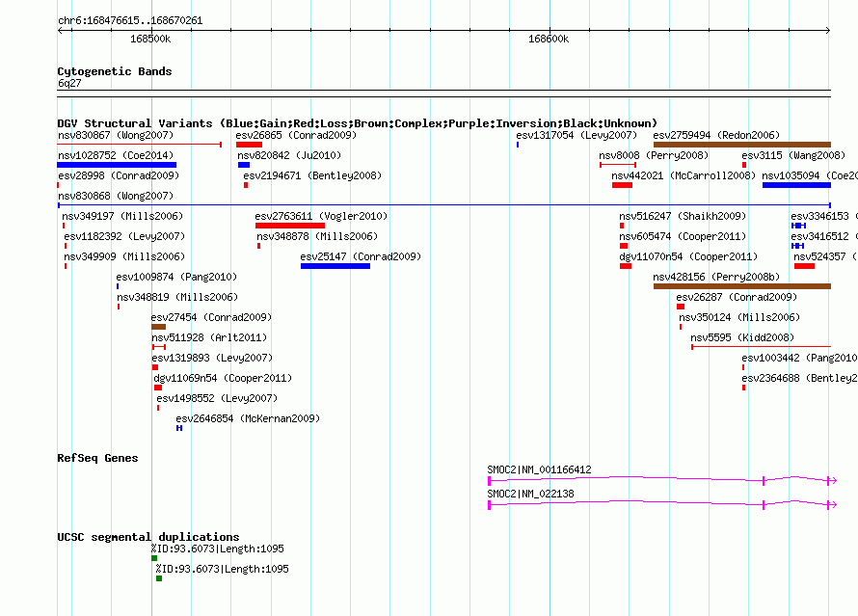
Task: Click the lower segmental duplication green block
Action: point(159,578)
